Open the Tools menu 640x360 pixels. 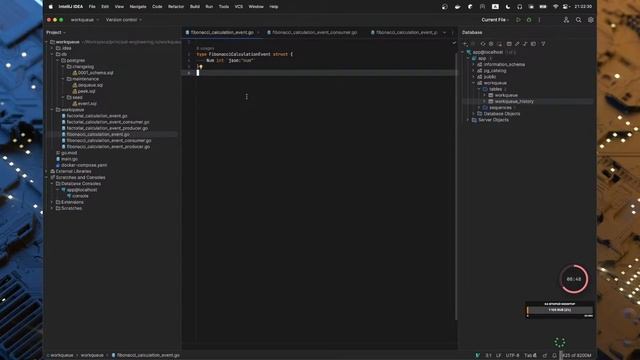click(224, 7)
